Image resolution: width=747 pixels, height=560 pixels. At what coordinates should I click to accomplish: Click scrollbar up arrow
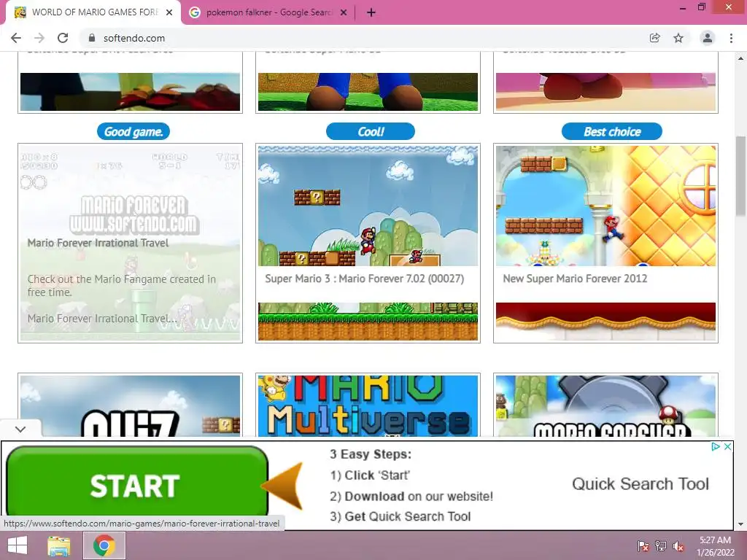click(x=741, y=58)
